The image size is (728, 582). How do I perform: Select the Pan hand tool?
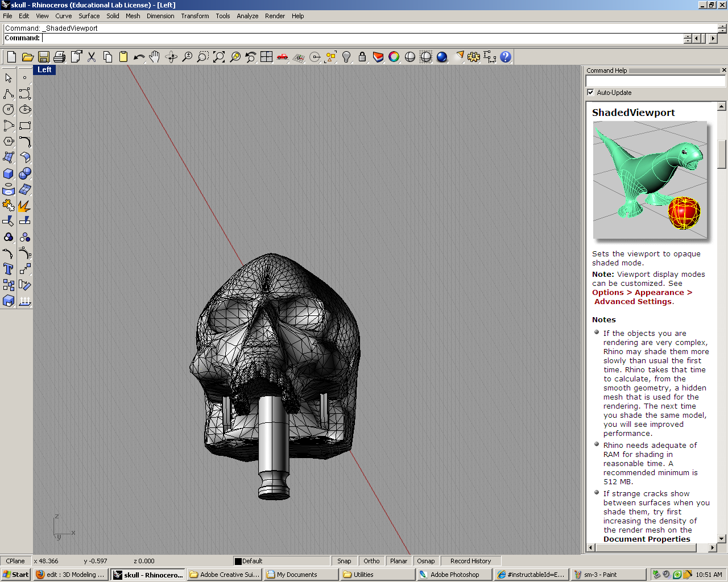coord(155,57)
